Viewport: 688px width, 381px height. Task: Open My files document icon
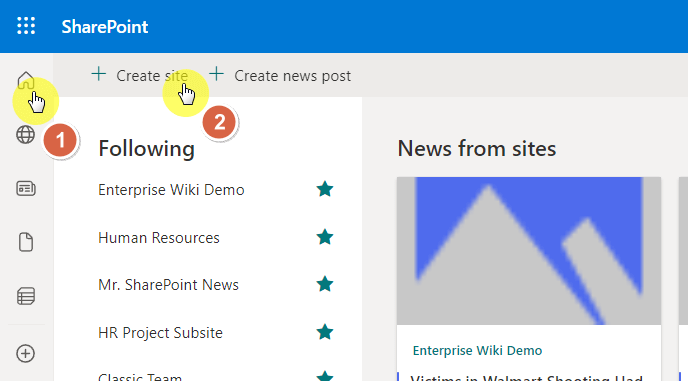click(x=26, y=242)
